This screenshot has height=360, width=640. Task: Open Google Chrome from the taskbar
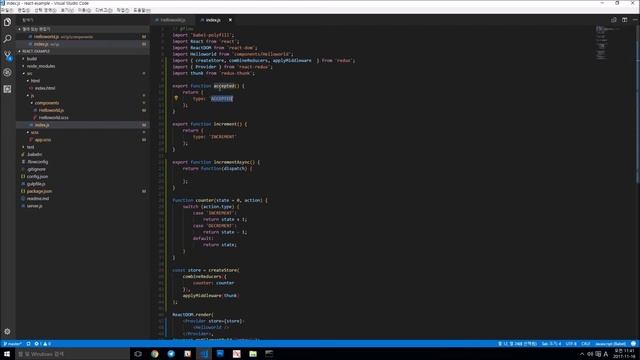point(155,354)
